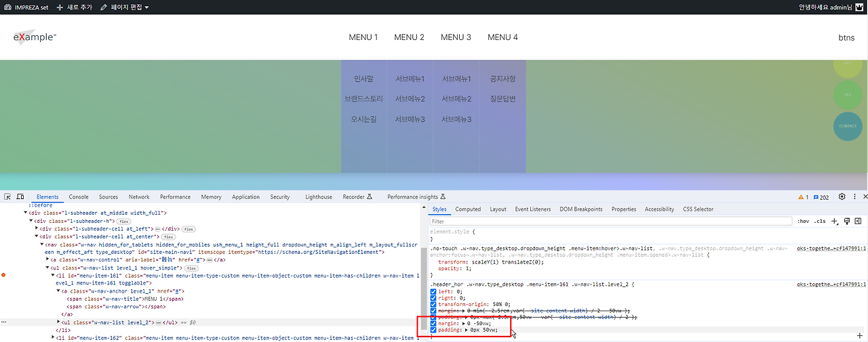Open the DOM Breakpoints tab
Image resolution: width=868 pixels, height=342 pixels.
pyautogui.click(x=581, y=209)
